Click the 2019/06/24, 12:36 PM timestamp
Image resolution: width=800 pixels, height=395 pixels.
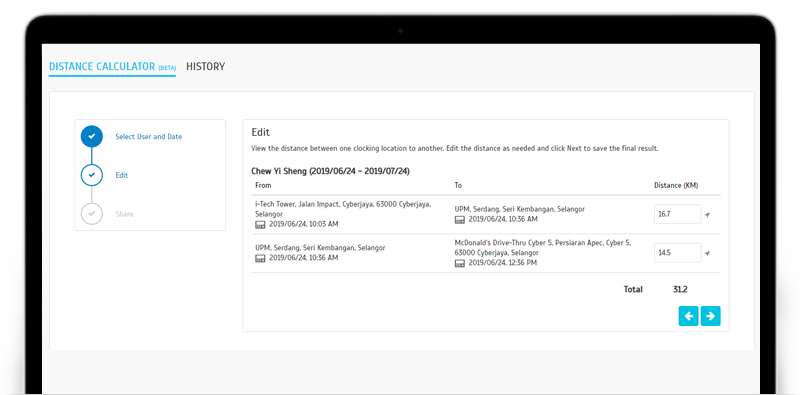[503, 263]
